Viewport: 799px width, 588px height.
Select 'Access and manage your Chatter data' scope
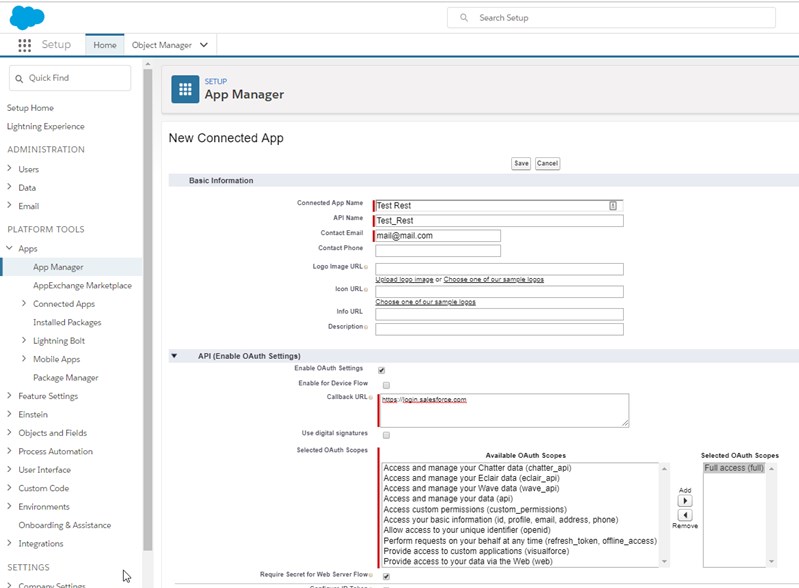477,468
